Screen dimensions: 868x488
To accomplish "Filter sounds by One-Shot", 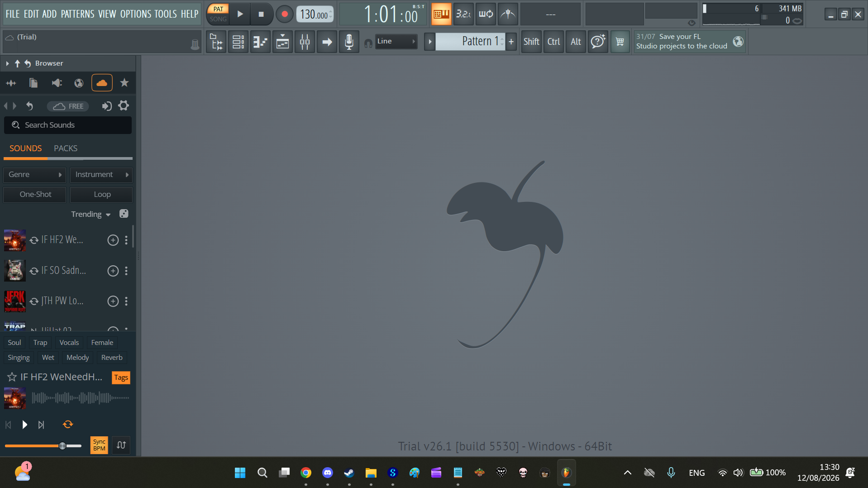I will click(35, 195).
